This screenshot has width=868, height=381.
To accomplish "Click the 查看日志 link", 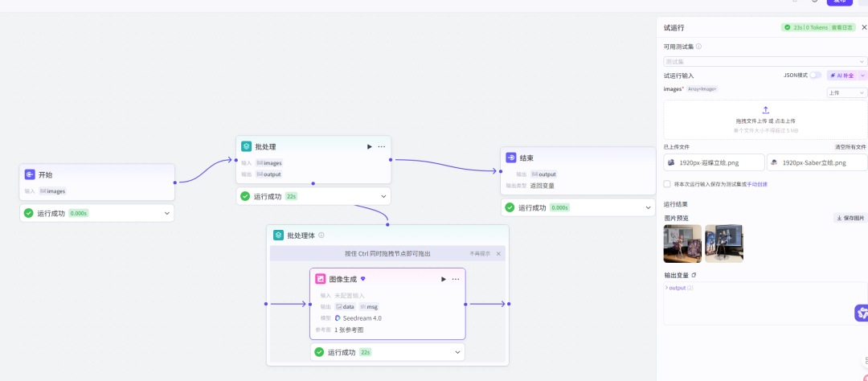I will (842, 27).
